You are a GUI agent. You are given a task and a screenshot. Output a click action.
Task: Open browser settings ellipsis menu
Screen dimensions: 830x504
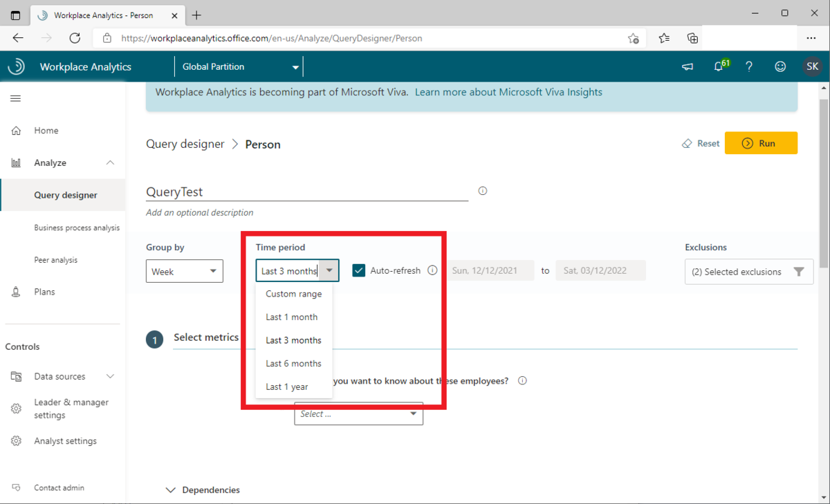[x=811, y=38]
